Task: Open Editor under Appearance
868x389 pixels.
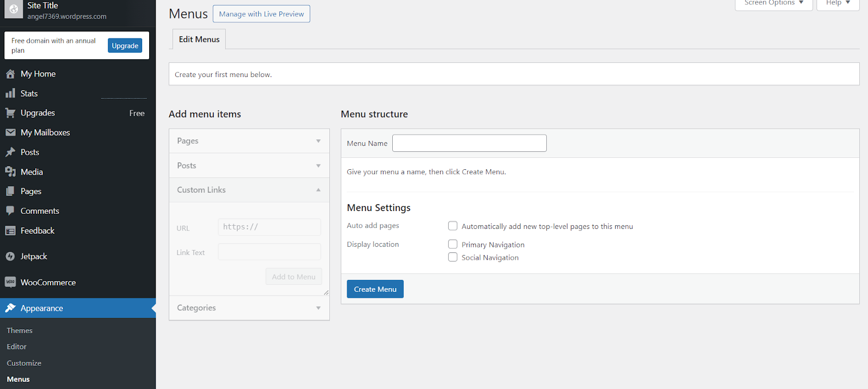Action: (x=17, y=347)
